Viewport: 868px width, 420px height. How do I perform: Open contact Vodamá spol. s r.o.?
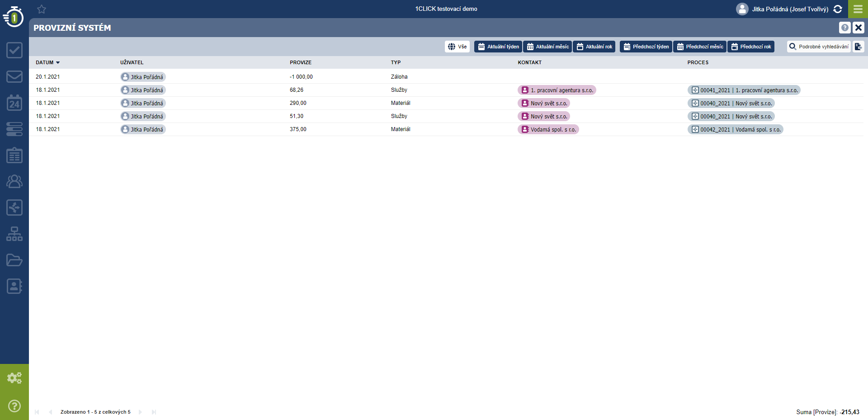[x=548, y=129]
